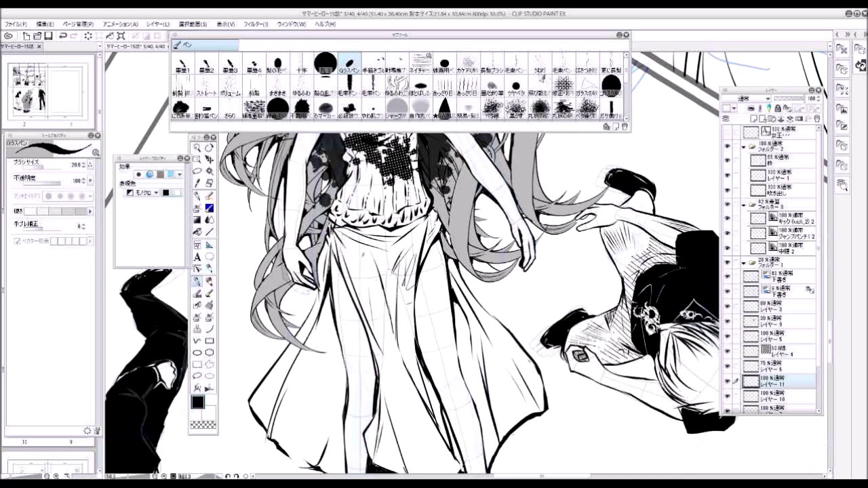Hide the フォルダー 2 folder layer
Screen dimensions: 868x488
[x=727, y=146]
